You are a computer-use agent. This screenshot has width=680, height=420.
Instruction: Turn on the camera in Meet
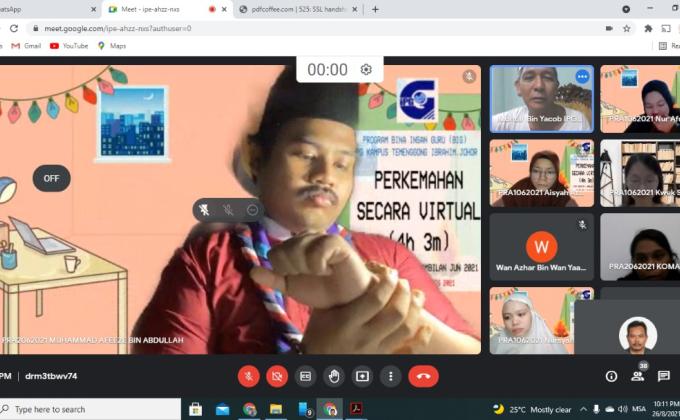(x=277, y=376)
